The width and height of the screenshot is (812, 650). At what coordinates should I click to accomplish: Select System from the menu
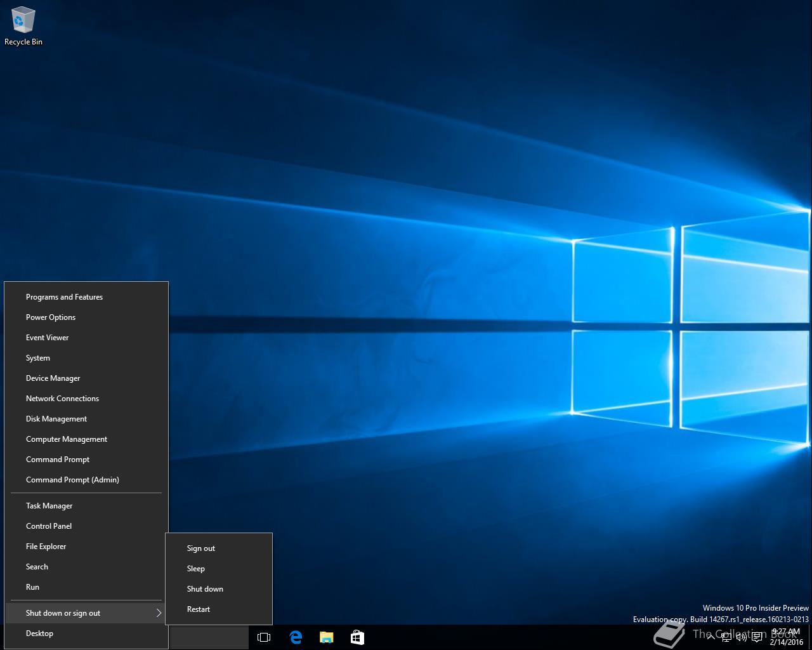(x=86, y=358)
